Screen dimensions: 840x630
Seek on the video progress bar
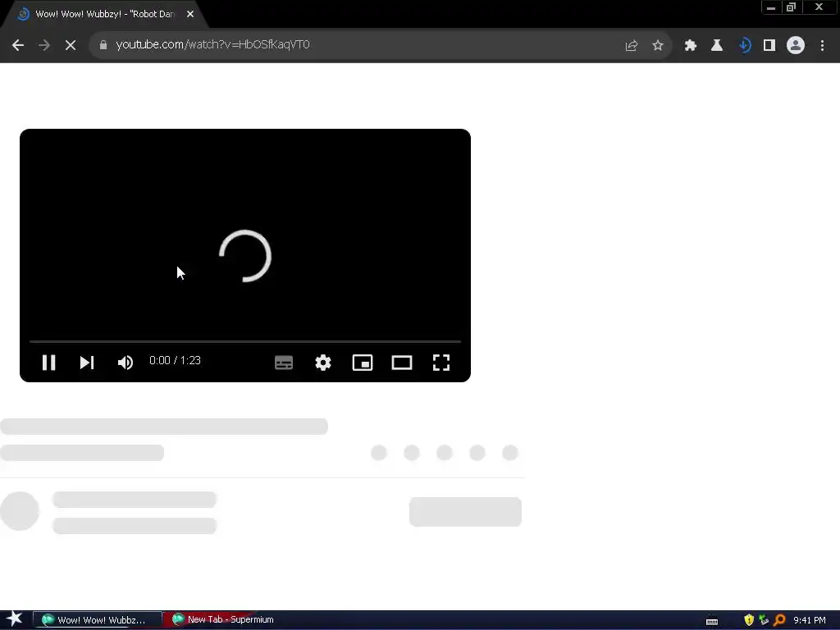(x=244, y=341)
